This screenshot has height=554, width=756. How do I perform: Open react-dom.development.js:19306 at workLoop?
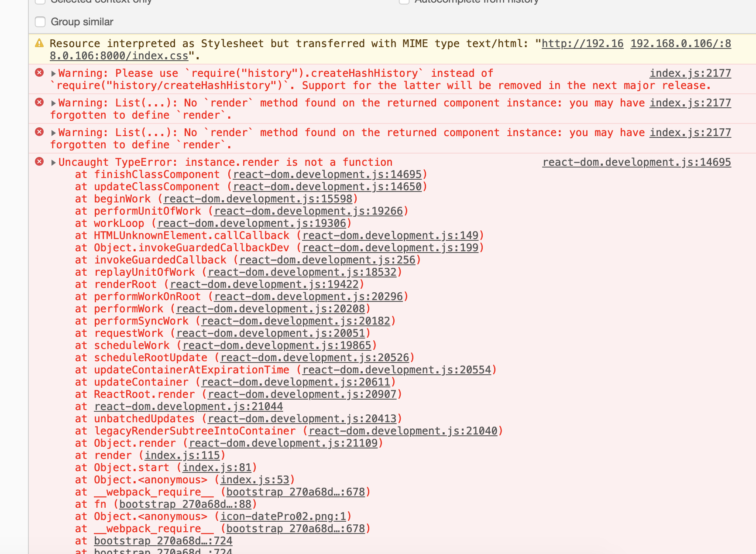(x=253, y=223)
